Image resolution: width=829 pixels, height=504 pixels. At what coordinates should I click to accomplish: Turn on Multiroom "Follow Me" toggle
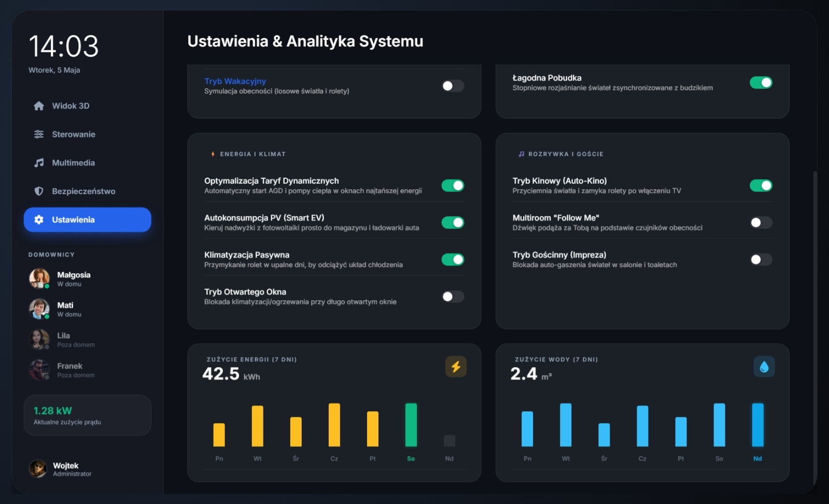click(761, 222)
